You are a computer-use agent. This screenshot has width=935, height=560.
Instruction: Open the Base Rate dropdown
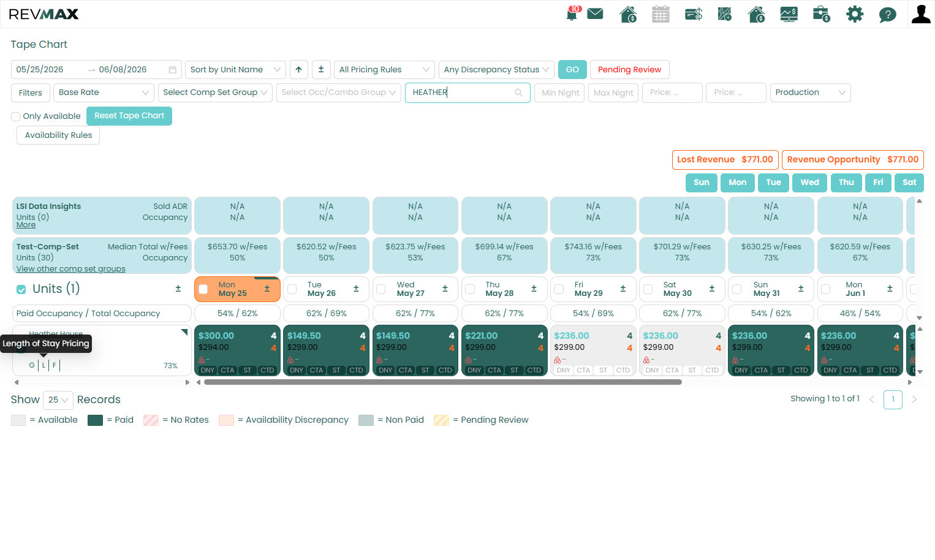[x=104, y=93]
